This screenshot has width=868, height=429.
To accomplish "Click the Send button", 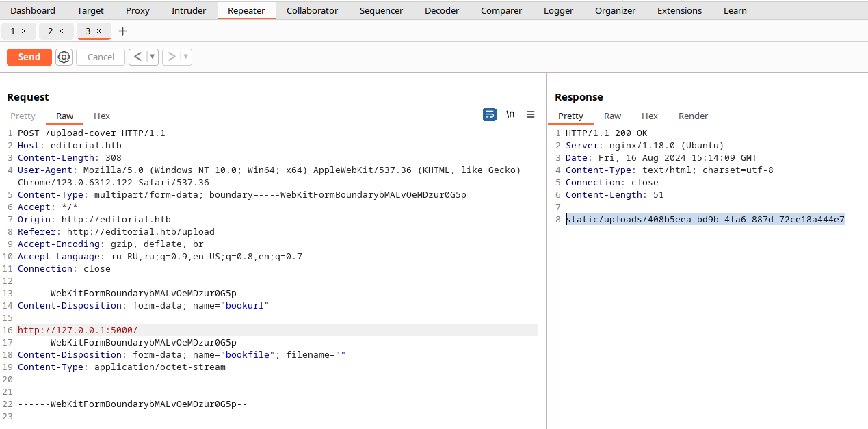I will (x=29, y=57).
